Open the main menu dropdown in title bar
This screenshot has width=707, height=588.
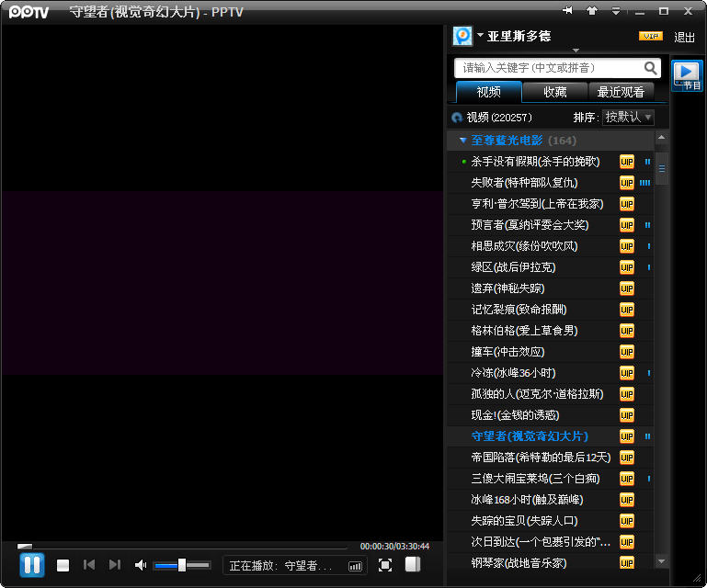615,11
